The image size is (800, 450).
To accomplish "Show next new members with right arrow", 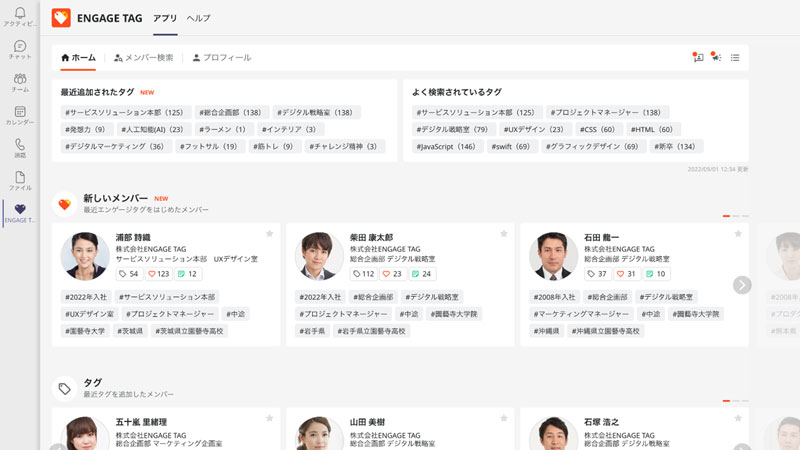I will tap(742, 285).
